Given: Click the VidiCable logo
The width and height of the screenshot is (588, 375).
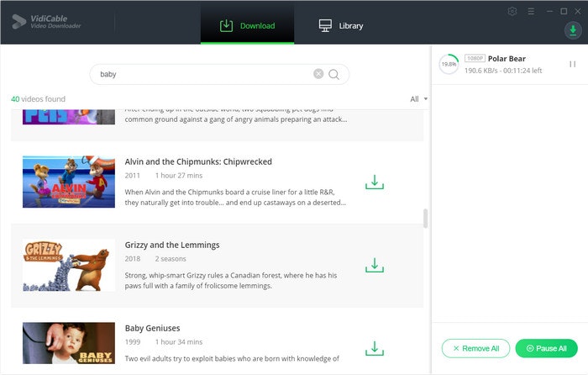Looking at the screenshot, I should coord(45,22).
